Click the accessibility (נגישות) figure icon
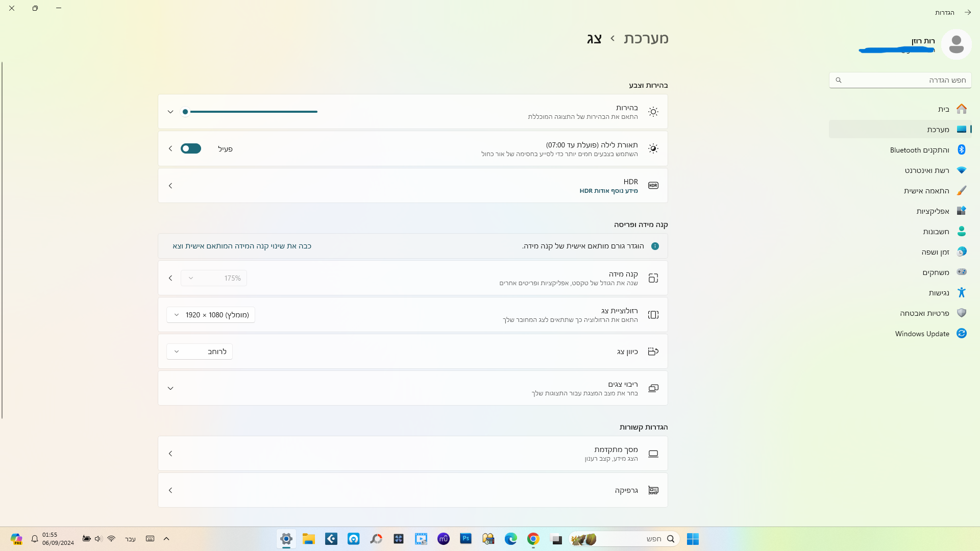Viewport: 980px width, 551px height. (x=961, y=292)
